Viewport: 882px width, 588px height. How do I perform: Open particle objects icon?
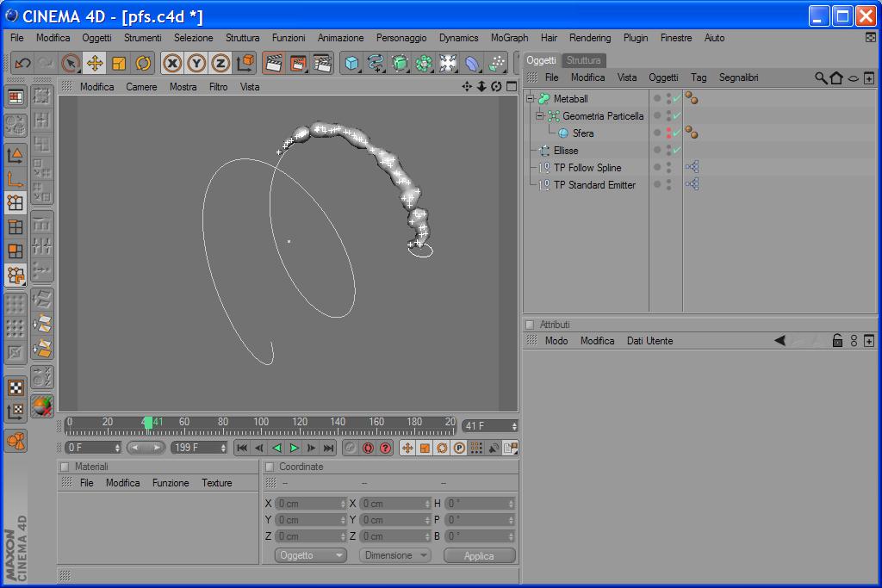496,64
